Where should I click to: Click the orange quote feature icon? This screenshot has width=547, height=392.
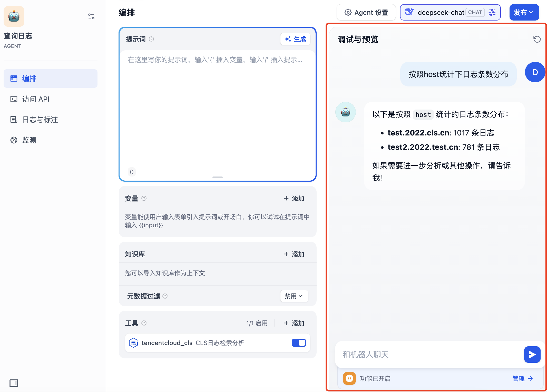click(x=349, y=378)
